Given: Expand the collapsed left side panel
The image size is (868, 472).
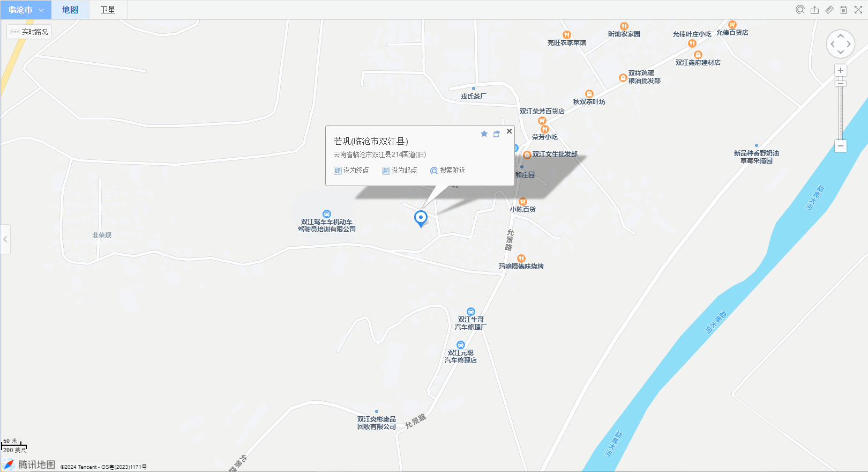Looking at the screenshot, I should [5, 239].
